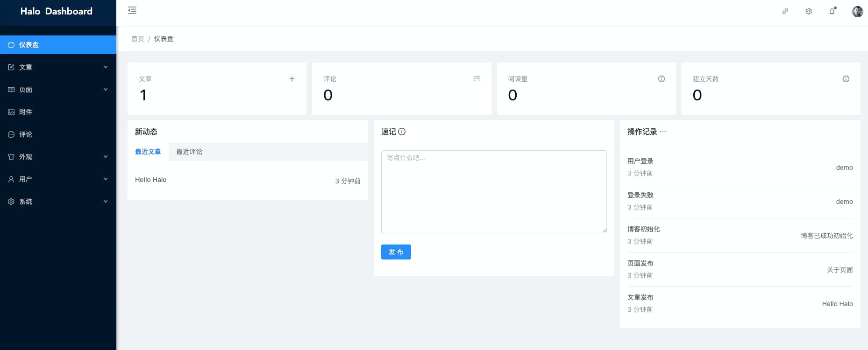
Task: Open the user avatar menu
Action: click(857, 11)
